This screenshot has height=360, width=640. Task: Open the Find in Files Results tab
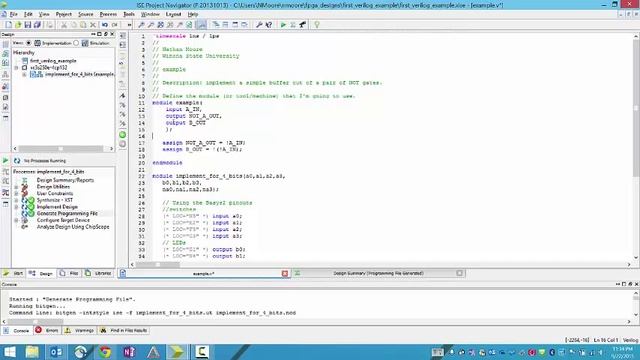(124, 330)
